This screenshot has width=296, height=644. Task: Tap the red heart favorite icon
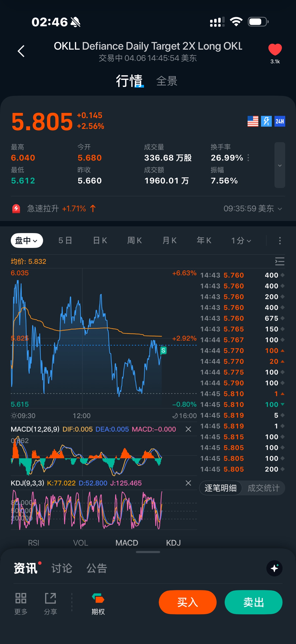tap(275, 49)
